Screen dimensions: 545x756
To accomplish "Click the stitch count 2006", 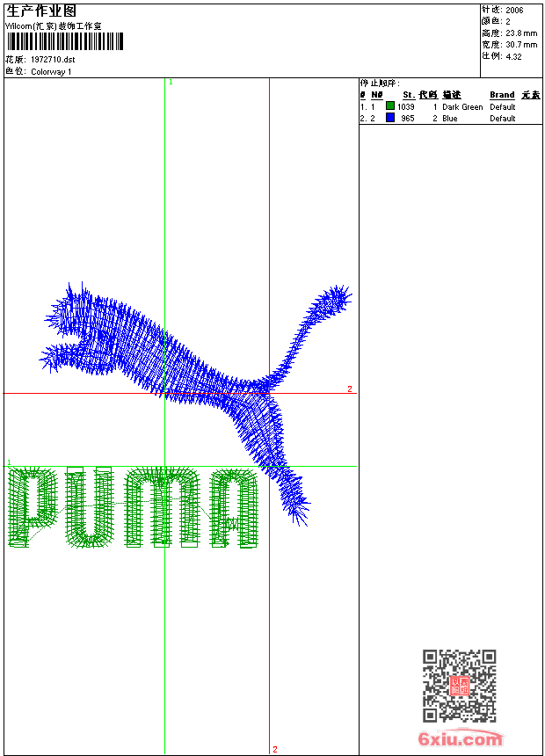I will pos(514,11).
